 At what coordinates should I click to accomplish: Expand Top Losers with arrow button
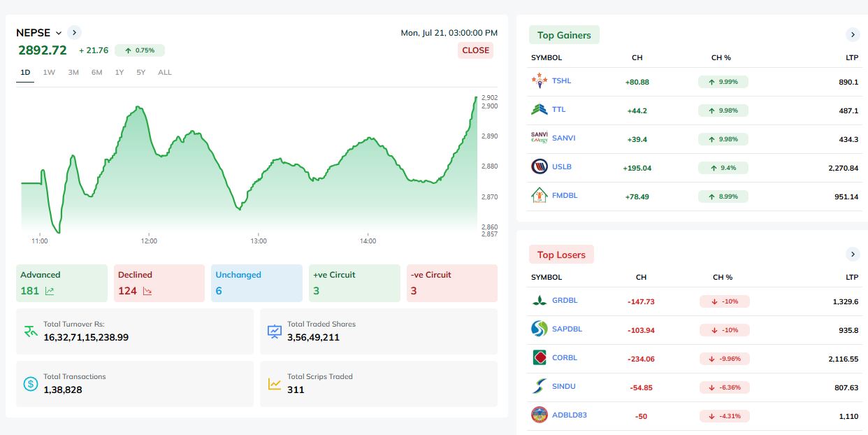[x=852, y=254]
